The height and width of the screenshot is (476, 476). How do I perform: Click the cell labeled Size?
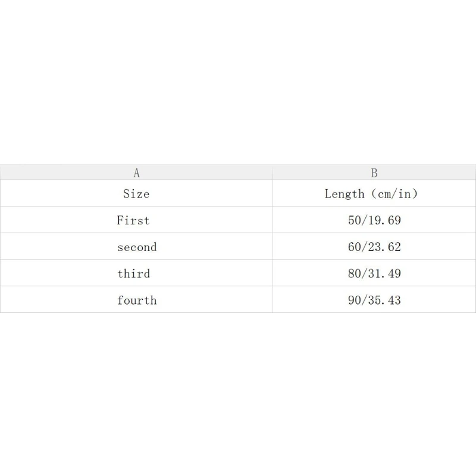(x=136, y=193)
